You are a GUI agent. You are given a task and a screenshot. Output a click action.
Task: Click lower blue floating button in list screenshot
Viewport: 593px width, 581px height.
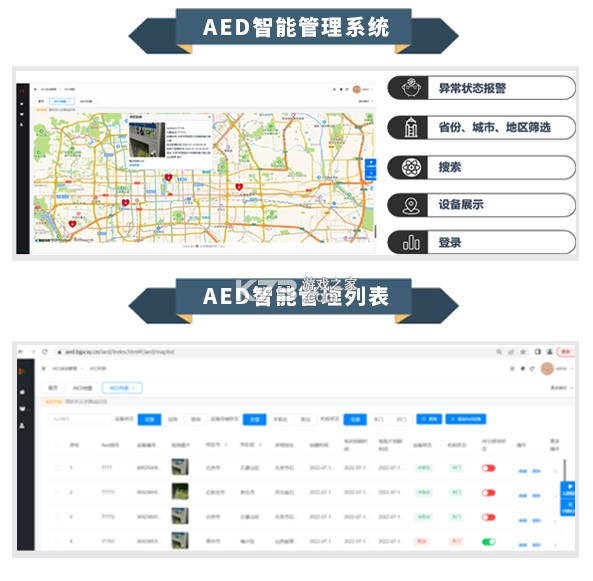567,507
